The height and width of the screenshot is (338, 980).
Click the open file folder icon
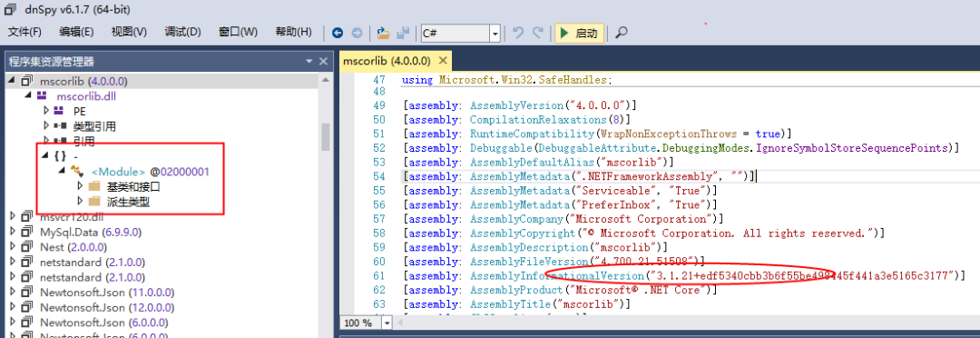pos(383,34)
